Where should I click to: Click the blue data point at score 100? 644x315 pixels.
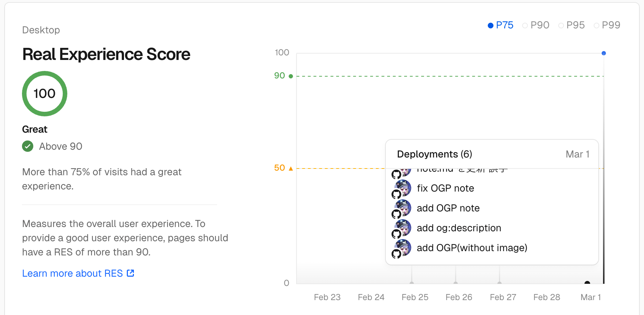[604, 53]
